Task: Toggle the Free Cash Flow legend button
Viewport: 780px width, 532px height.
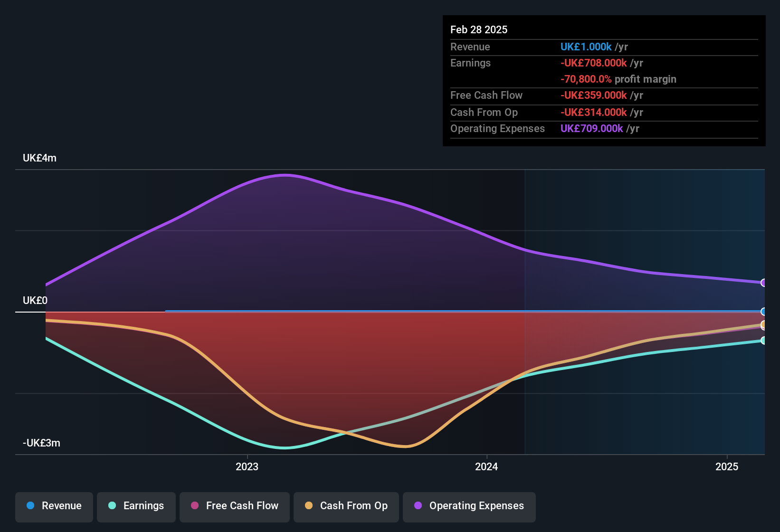Action: click(x=235, y=507)
